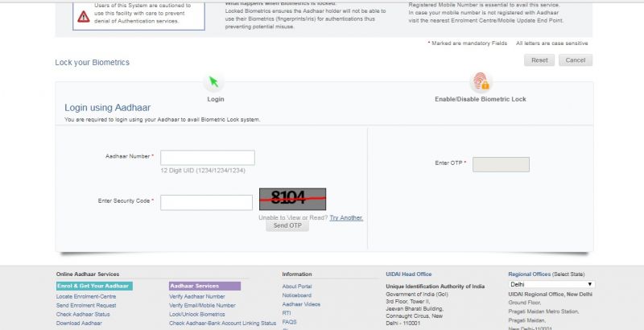Click the Reset button
This screenshot has height=330, width=644.
539,60
